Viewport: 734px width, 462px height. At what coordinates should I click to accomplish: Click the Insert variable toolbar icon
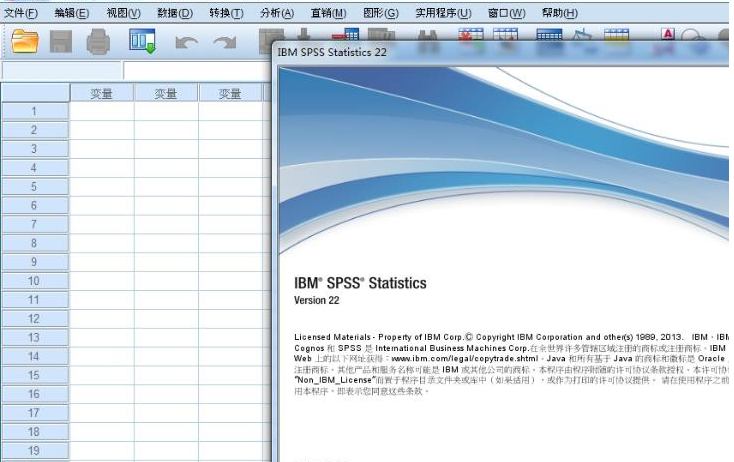506,35
